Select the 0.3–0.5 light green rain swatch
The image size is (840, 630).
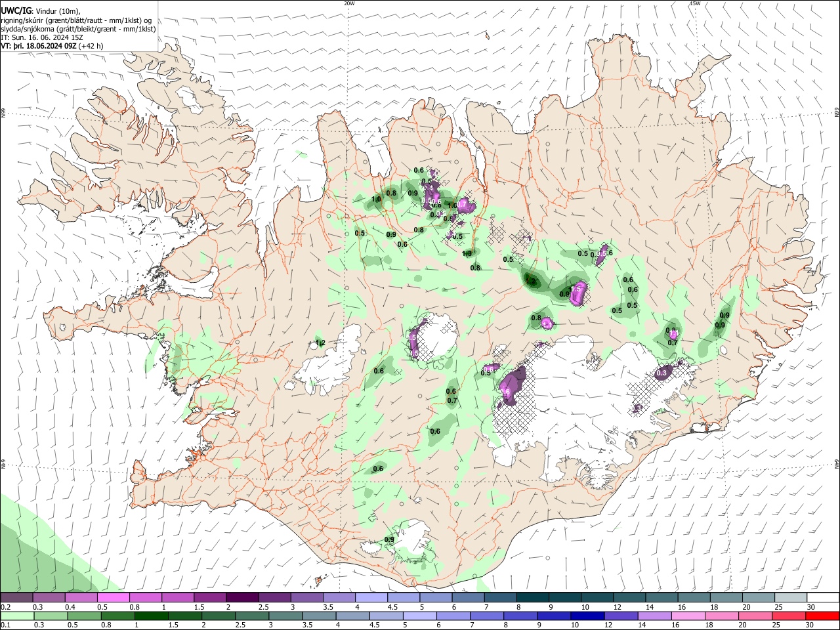[x=49, y=616]
